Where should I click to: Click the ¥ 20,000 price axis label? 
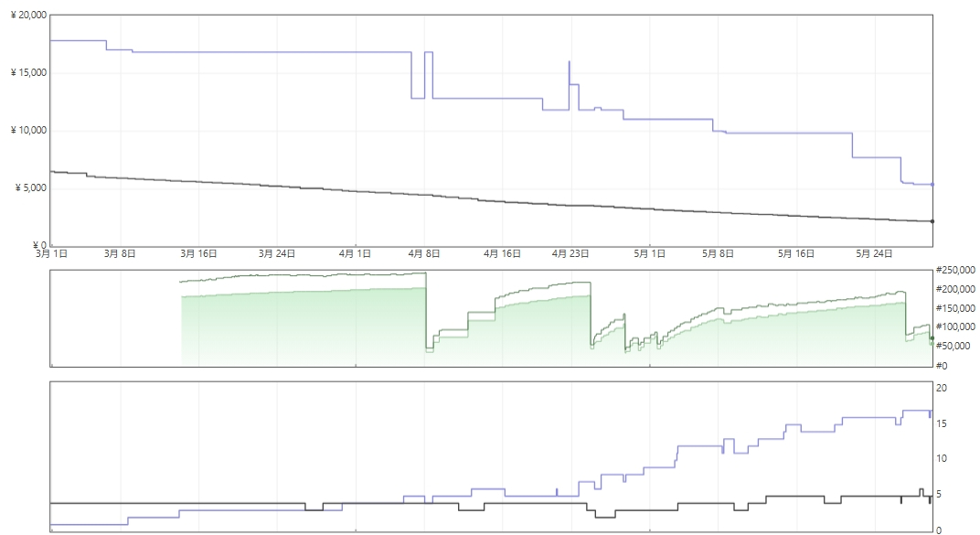(28, 15)
